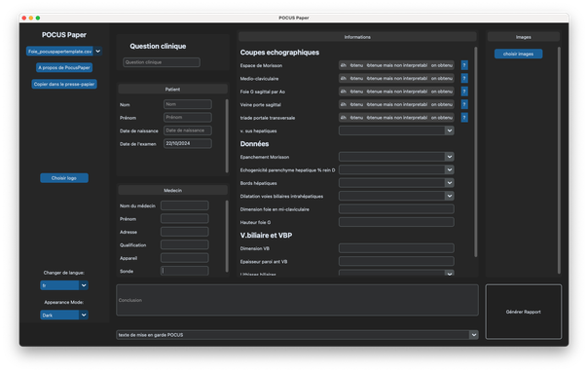Select 'obtenu' for Espace de Morisson
588x372 pixels.
pos(356,65)
